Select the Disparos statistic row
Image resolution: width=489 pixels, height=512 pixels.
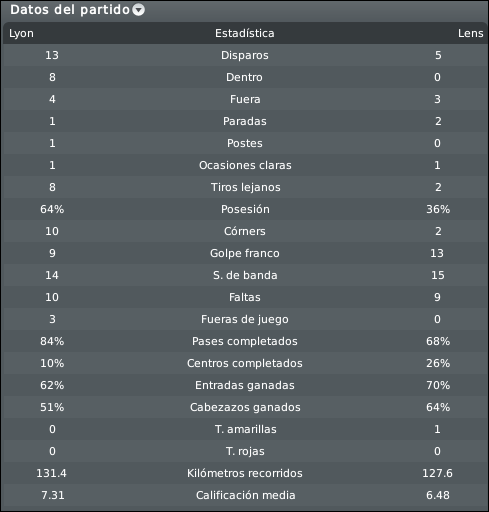(x=245, y=55)
